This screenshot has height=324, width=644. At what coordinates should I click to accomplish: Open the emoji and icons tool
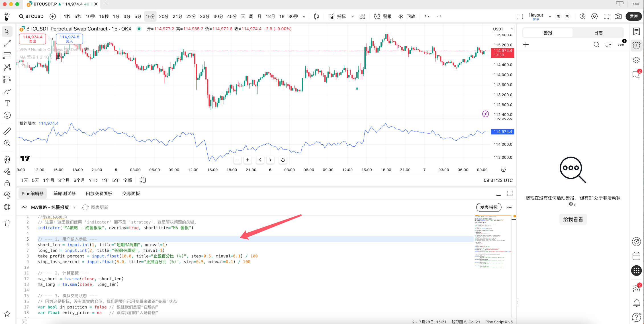click(x=7, y=115)
